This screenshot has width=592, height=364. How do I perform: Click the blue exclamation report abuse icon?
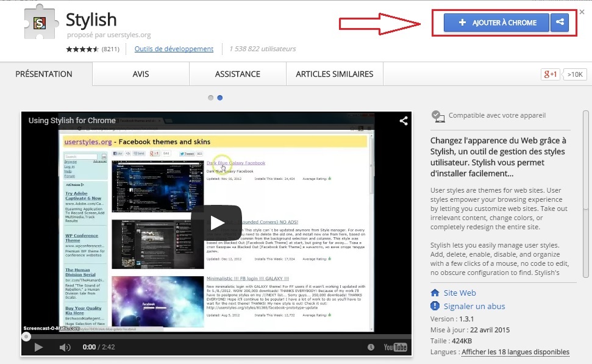point(435,306)
